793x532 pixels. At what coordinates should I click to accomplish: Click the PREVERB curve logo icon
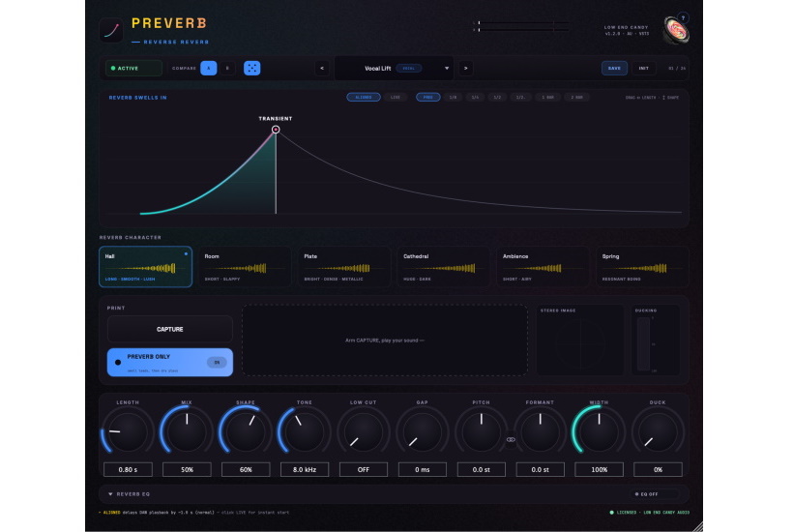point(111,30)
